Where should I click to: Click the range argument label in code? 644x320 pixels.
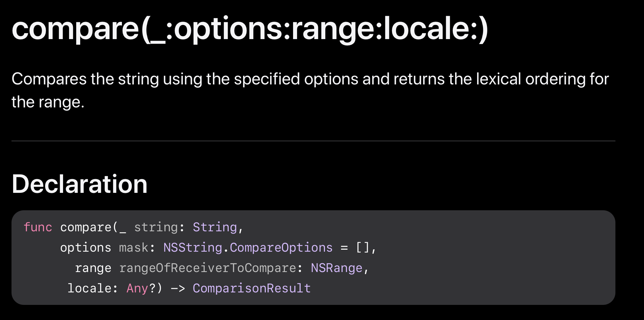(x=93, y=268)
